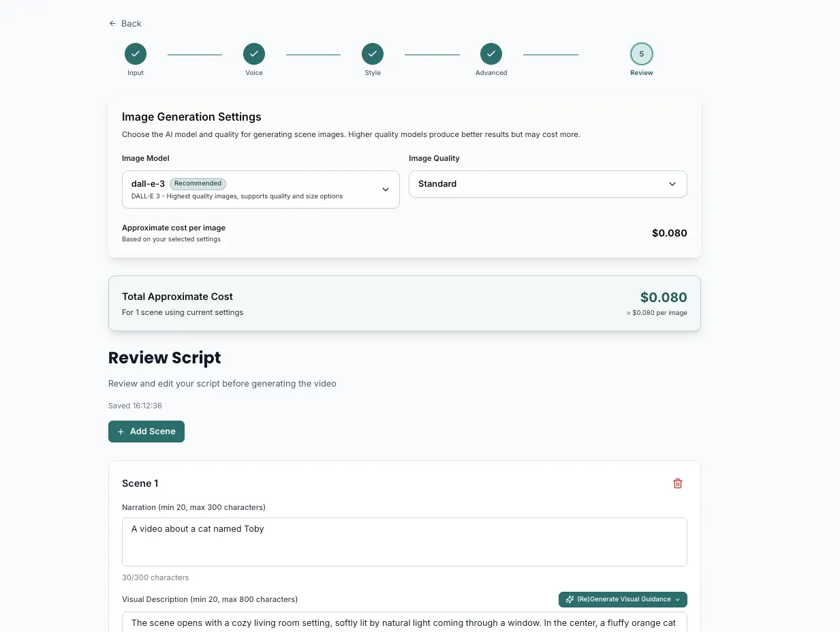Click the plus icon on Add Scene
The image size is (840, 632).
[x=121, y=432]
